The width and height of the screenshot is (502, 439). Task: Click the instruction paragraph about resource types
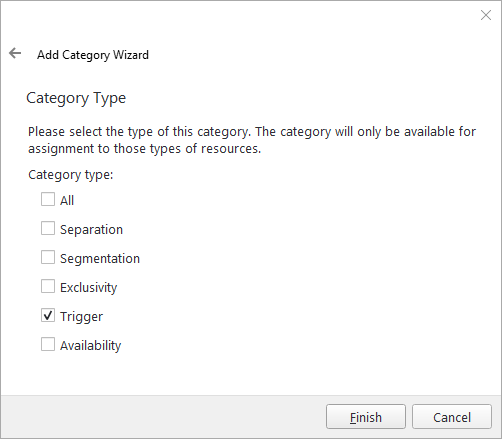point(252,140)
